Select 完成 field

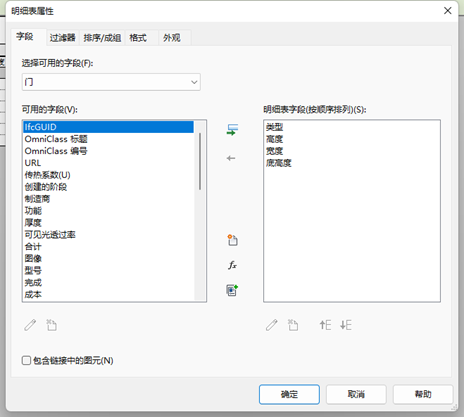click(108, 283)
